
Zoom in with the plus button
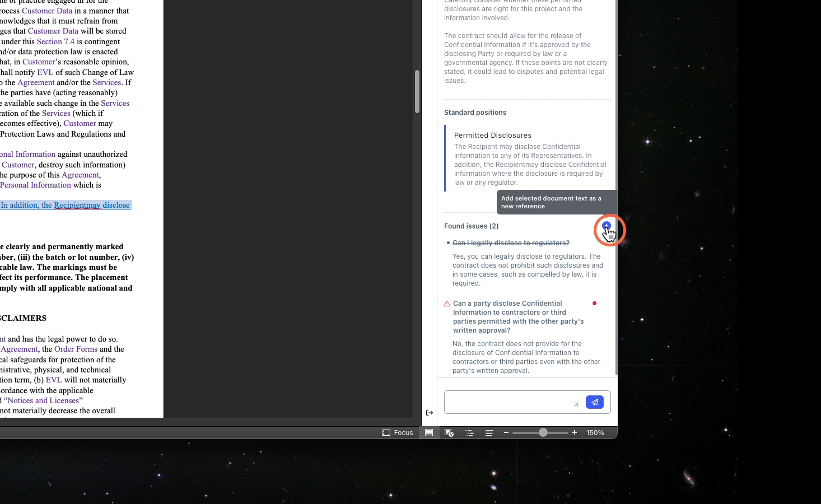575,432
